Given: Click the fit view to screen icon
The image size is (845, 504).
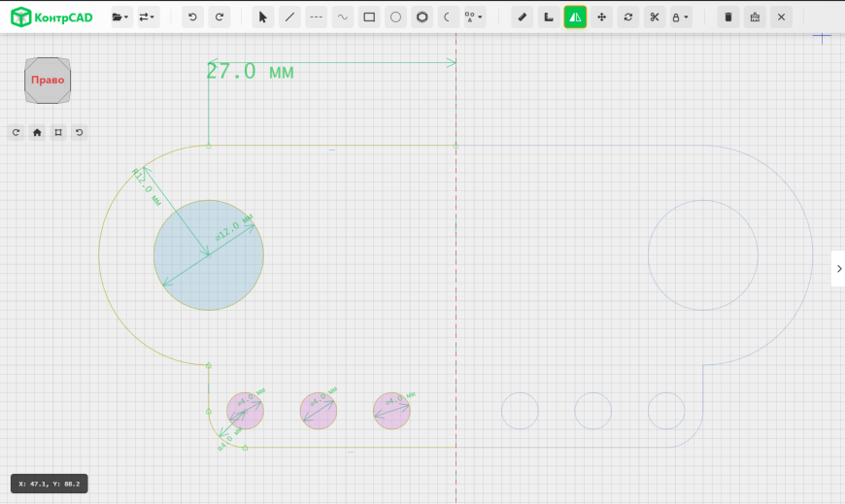Looking at the screenshot, I should 58,133.
